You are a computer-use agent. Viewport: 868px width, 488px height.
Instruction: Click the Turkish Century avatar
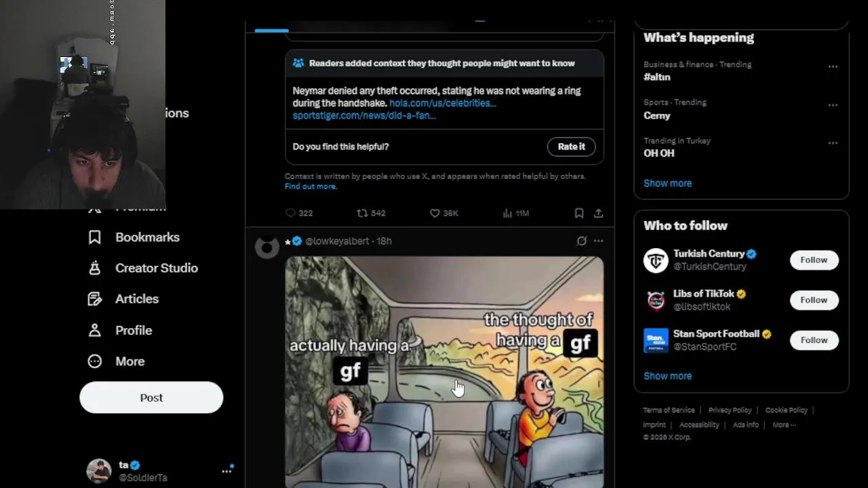point(656,260)
